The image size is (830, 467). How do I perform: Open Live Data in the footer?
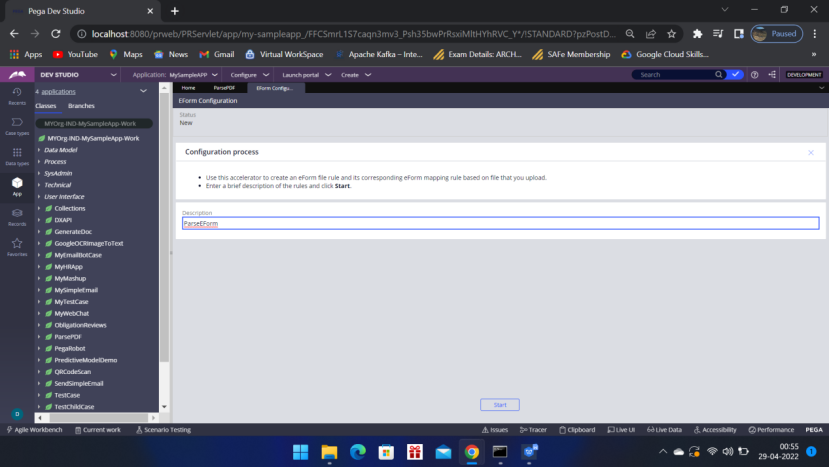coord(664,429)
